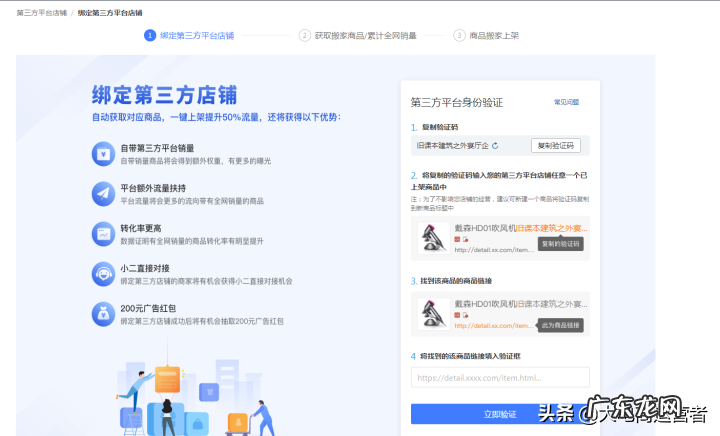Click the 自带第三方平台销量 shopping bag icon

103,154
